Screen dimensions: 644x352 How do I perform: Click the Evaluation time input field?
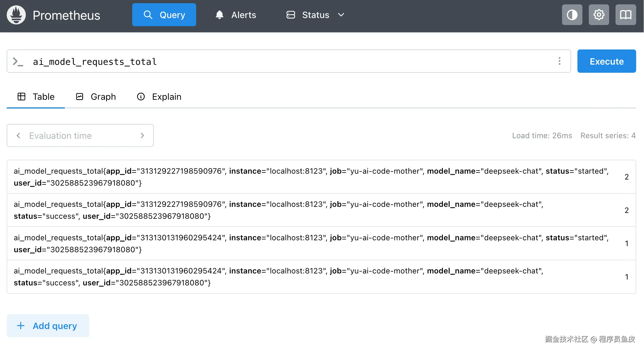(x=80, y=136)
